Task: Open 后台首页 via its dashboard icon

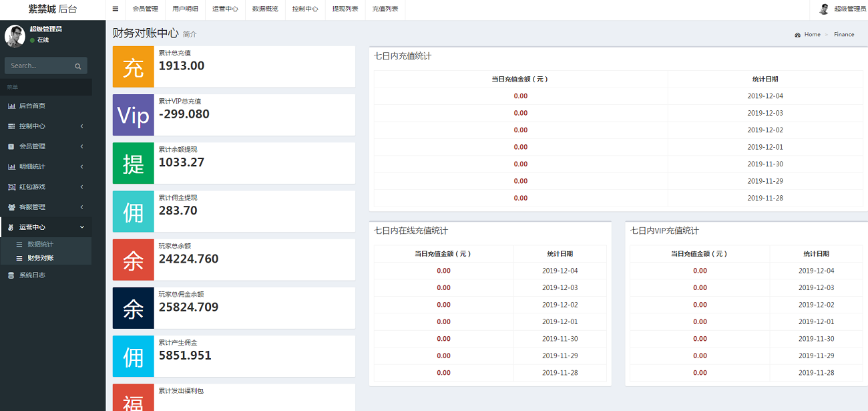Action: (13, 106)
